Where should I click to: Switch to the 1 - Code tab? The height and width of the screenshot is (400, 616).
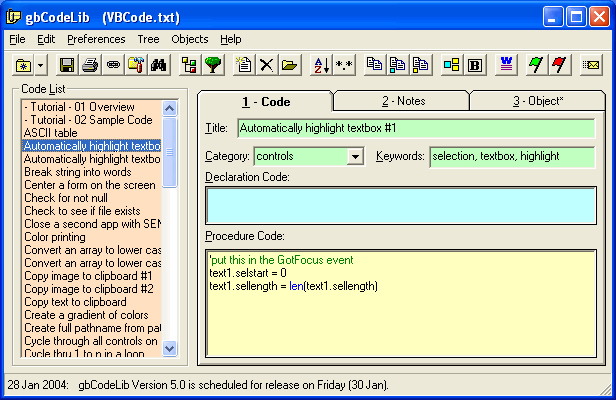pyautogui.click(x=266, y=102)
